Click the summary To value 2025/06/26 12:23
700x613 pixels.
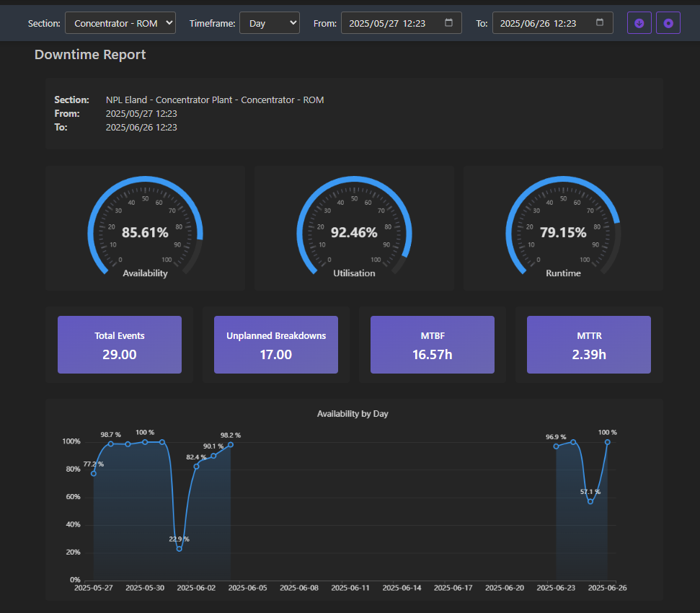tap(141, 127)
